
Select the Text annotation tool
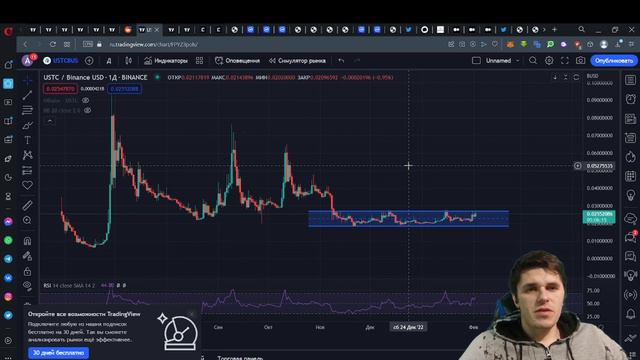pos(27,140)
